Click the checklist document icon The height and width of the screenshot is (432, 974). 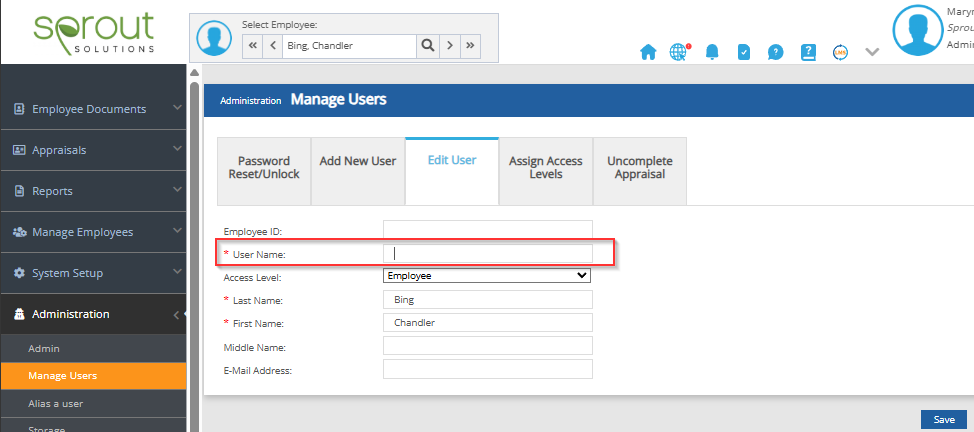pyautogui.click(x=743, y=52)
